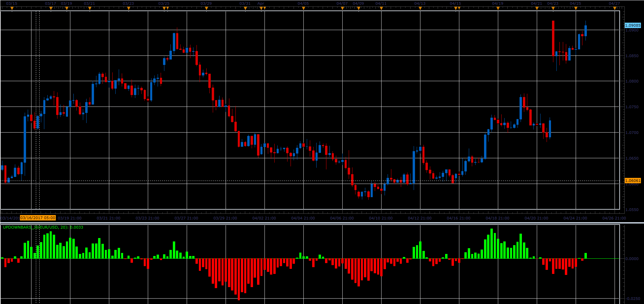Click the blue 1.09085 current price tag
Image resolution: width=644 pixels, height=304 pixels.
tap(632, 25)
